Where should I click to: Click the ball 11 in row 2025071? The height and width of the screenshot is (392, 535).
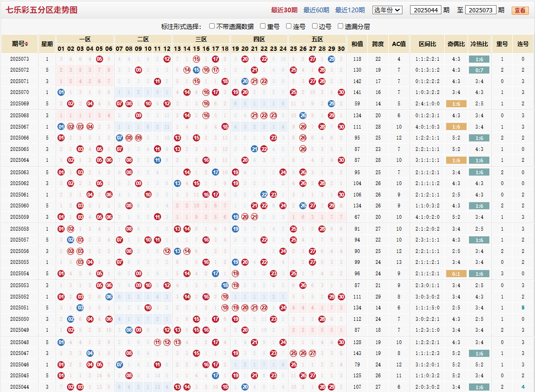click(x=157, y=81)
